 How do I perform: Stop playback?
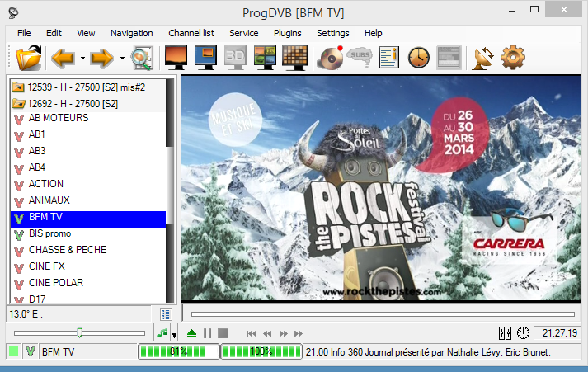223,333
